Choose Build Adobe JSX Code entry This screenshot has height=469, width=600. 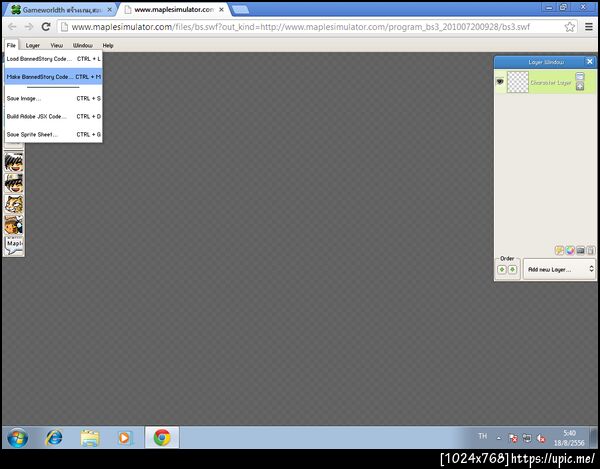click(54, 116)
